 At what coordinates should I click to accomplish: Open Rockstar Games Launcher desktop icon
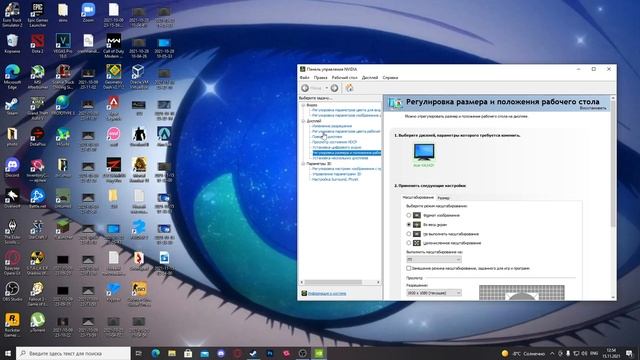pos(12,324)
